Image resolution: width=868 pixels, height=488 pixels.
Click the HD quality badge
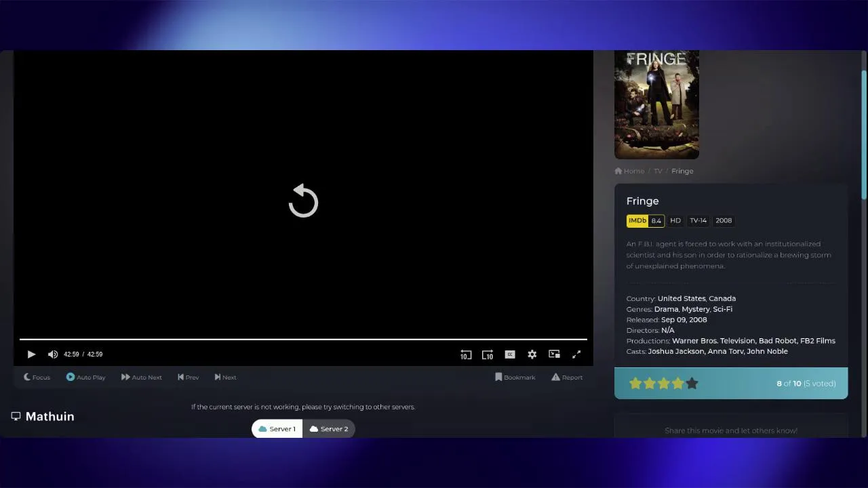click(675, 221)
